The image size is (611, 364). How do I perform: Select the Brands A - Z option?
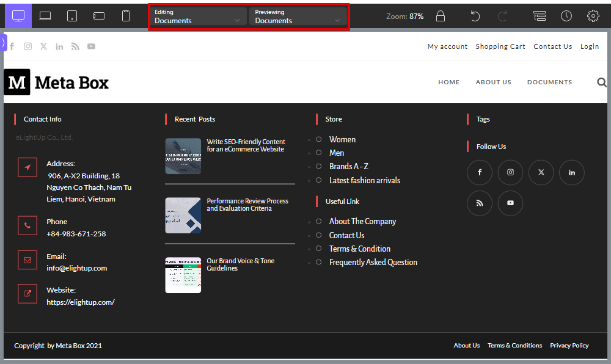349,166
